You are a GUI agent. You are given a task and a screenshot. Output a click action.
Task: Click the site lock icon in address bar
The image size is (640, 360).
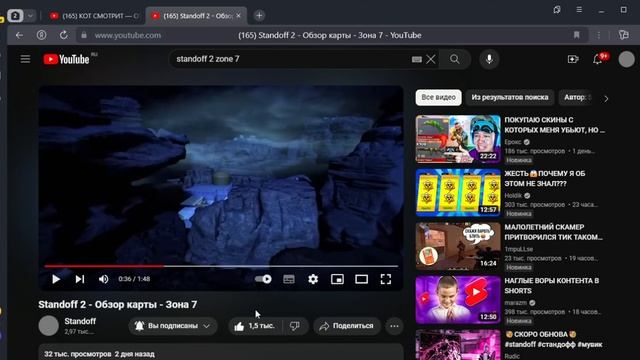pos(84,36)
